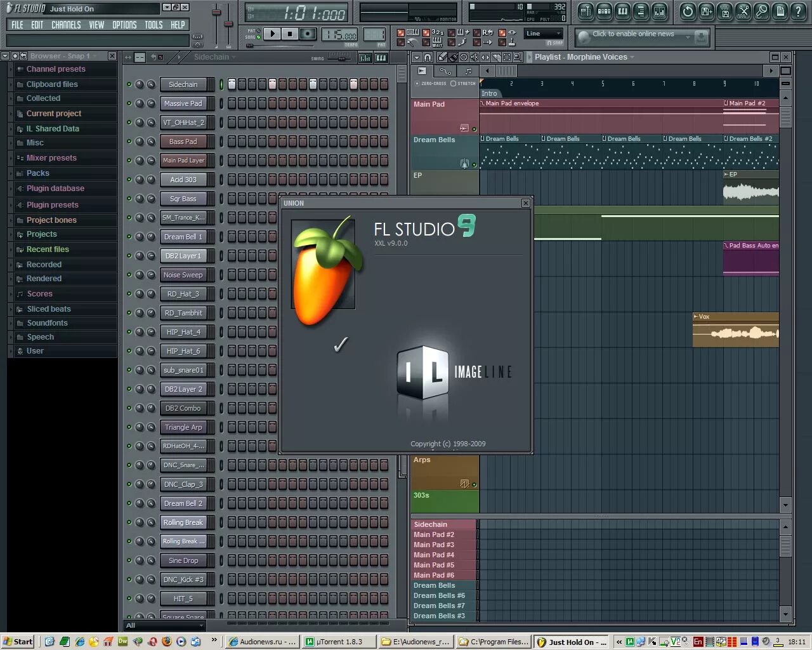Click the Start button on taskbar
Viewport: 812px width, 650px height.
(18, 642)
